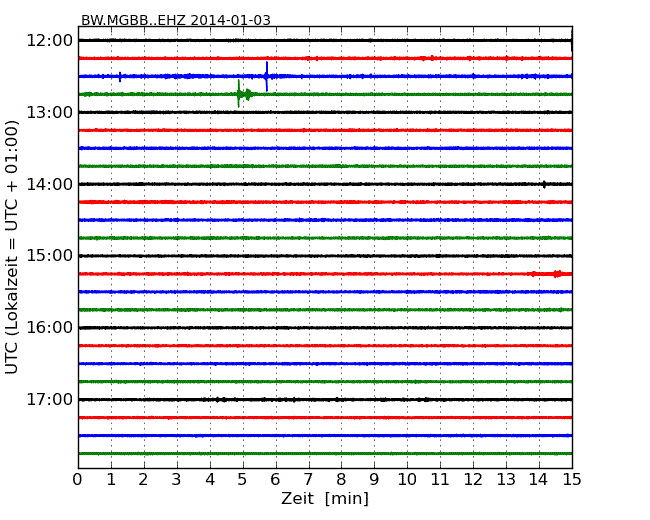Viewport: 650px width, 520px height.
Task: Click x-axis tick label 7
Action: coord(308,480)
